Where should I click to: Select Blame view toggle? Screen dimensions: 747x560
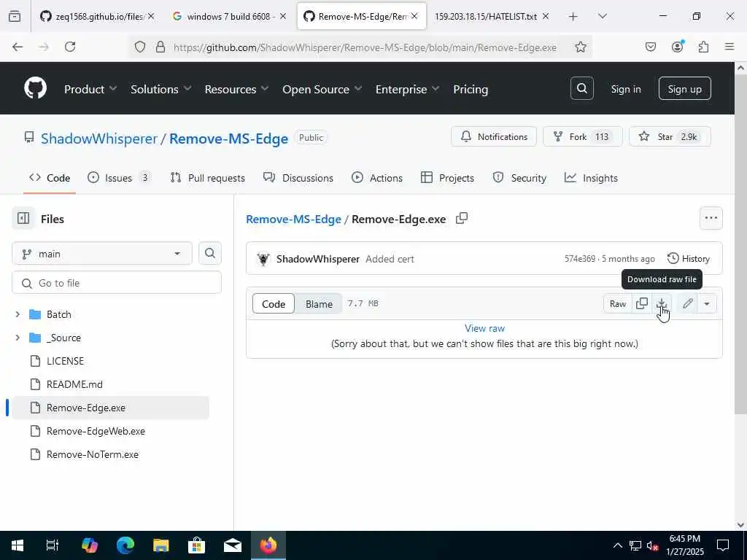coord(319,304)
